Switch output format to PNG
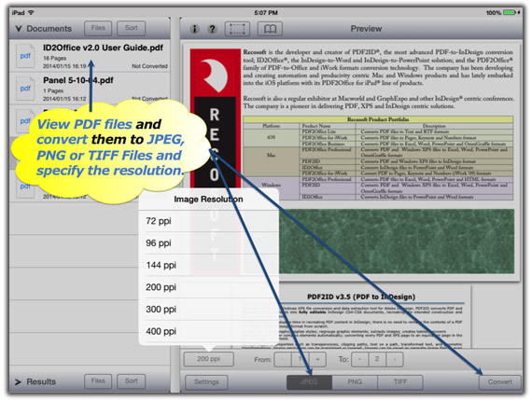The height and width of the screenshot is (401, 532). click(x=355, y=382)
